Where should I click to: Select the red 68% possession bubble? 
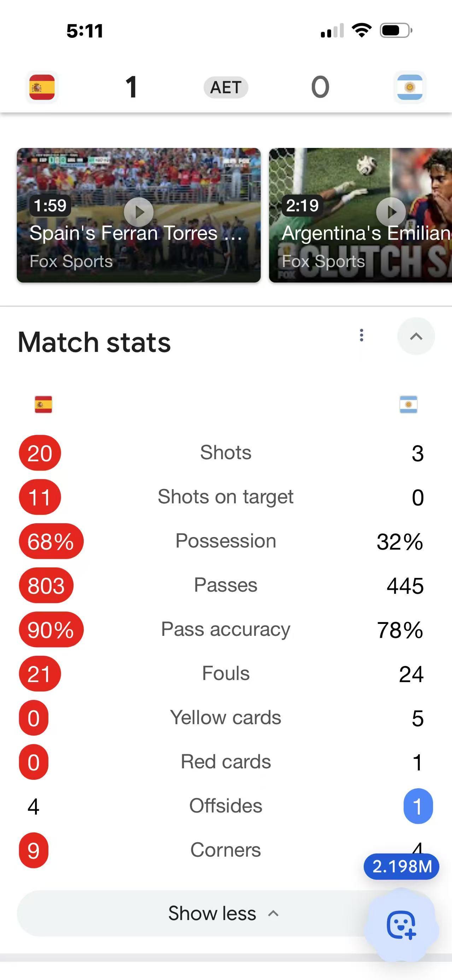(51, 541)
